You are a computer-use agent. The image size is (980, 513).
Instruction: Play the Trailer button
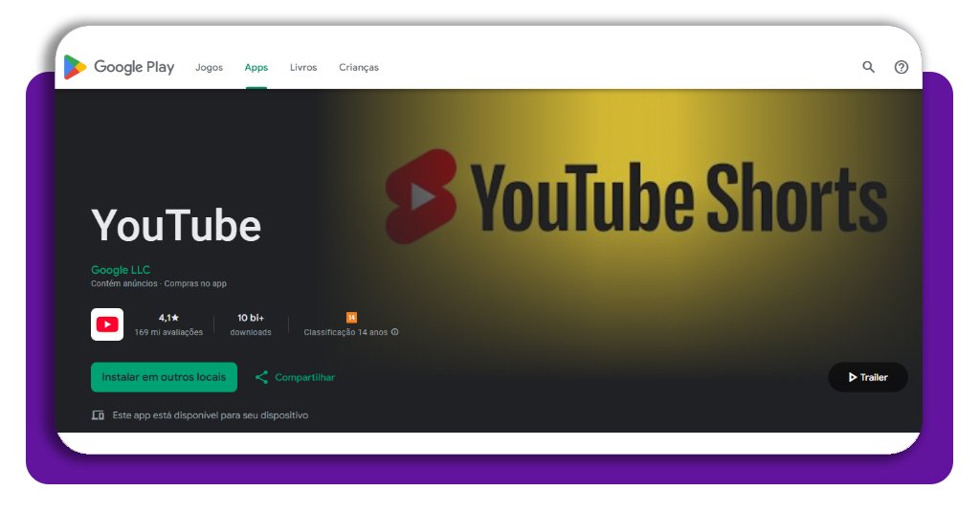click(867, 377)
